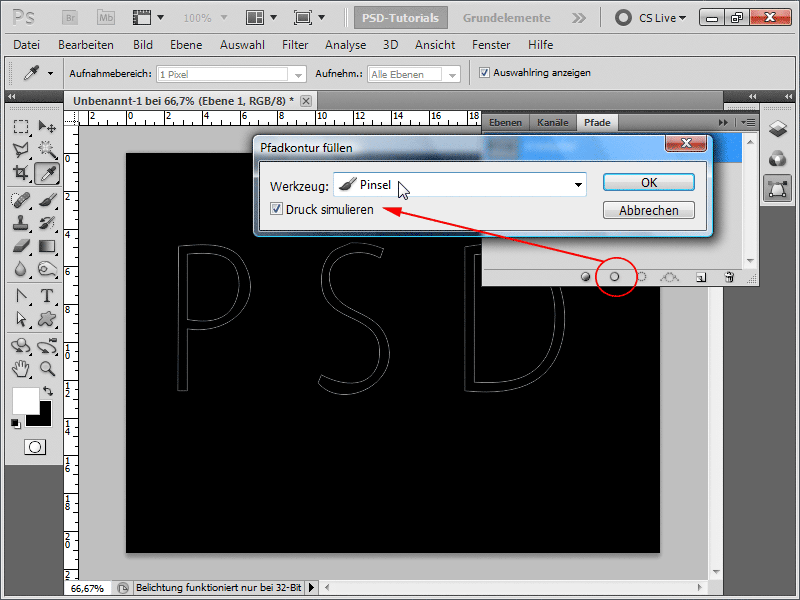This screenshot has width=800, height=600.
Task: Open Aufnehm. Alle Ebenen dropdown
Action: (x=414, y=74)
